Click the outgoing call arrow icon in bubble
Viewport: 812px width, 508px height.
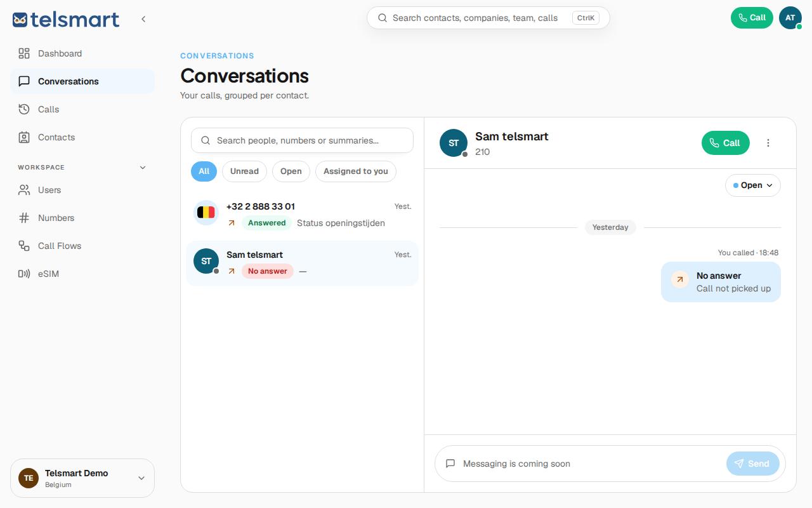point(680,279)
